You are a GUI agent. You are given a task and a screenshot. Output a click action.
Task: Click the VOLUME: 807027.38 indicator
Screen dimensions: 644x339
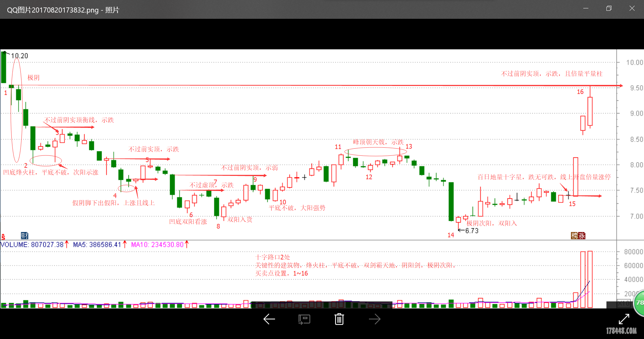click(32, 244)
